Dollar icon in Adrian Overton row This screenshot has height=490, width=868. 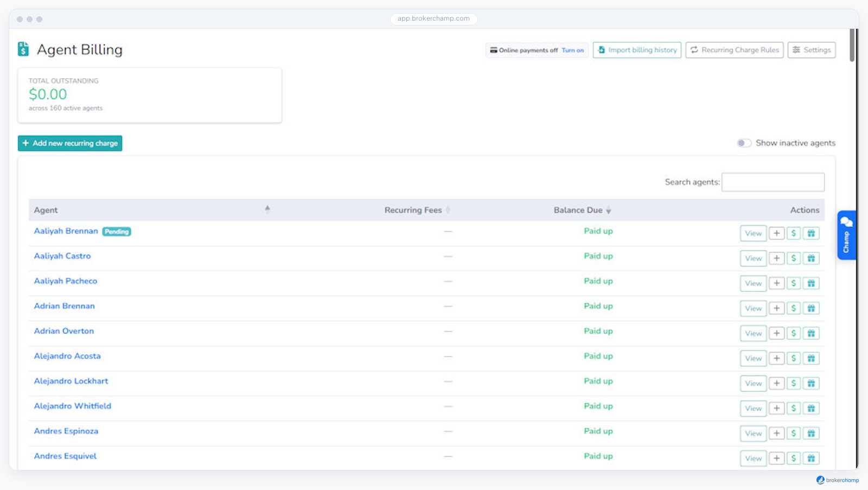(x=794, y=333)
